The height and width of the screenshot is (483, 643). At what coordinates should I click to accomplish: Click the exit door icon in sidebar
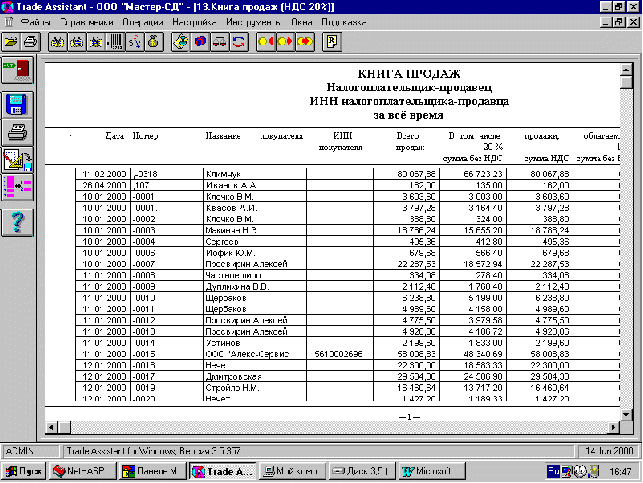pyautogui.click(x=17, y=70)
